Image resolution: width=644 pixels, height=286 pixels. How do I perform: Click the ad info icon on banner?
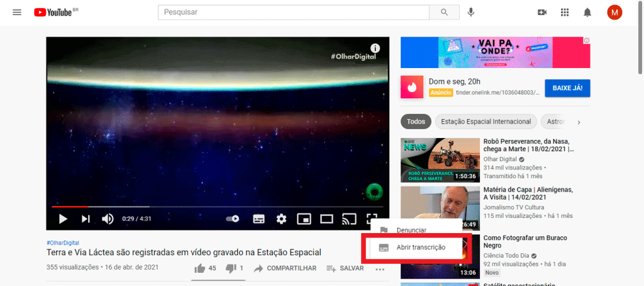coord(587,40)
